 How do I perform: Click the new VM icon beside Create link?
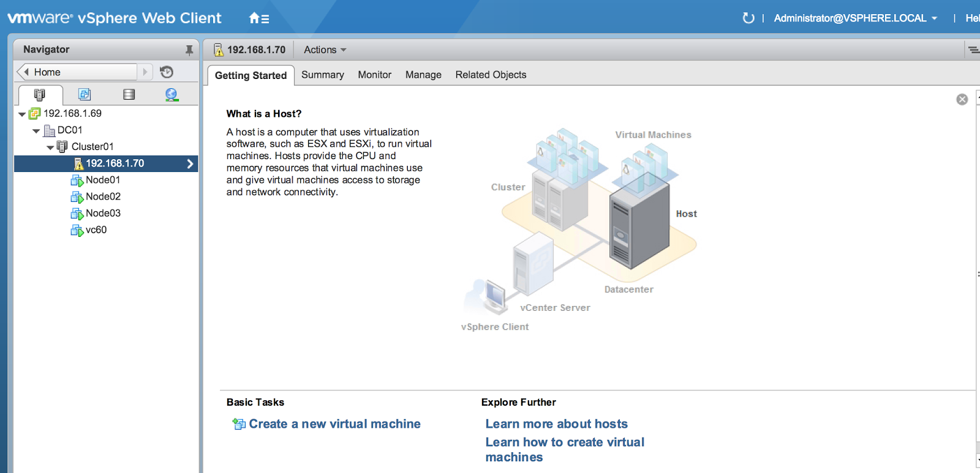click(x=239, y=423)
